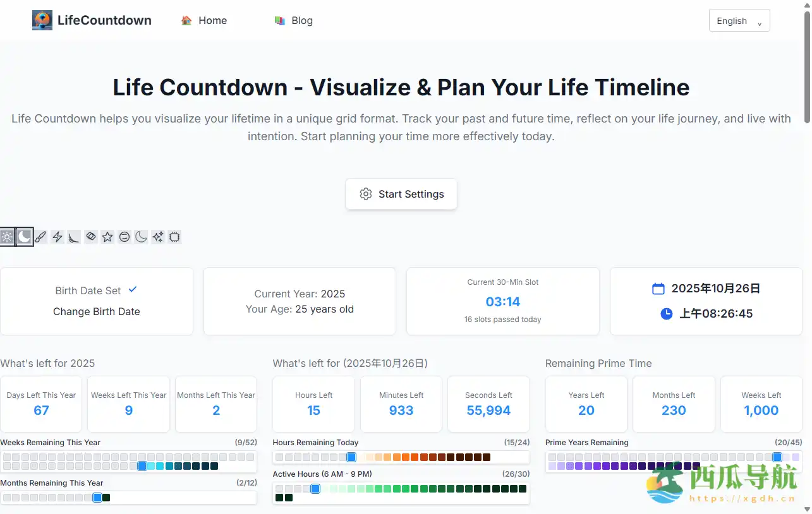The image size is (812, 514).
Task: Click the highlighted blue current-week square
Action: click(142, 466)
